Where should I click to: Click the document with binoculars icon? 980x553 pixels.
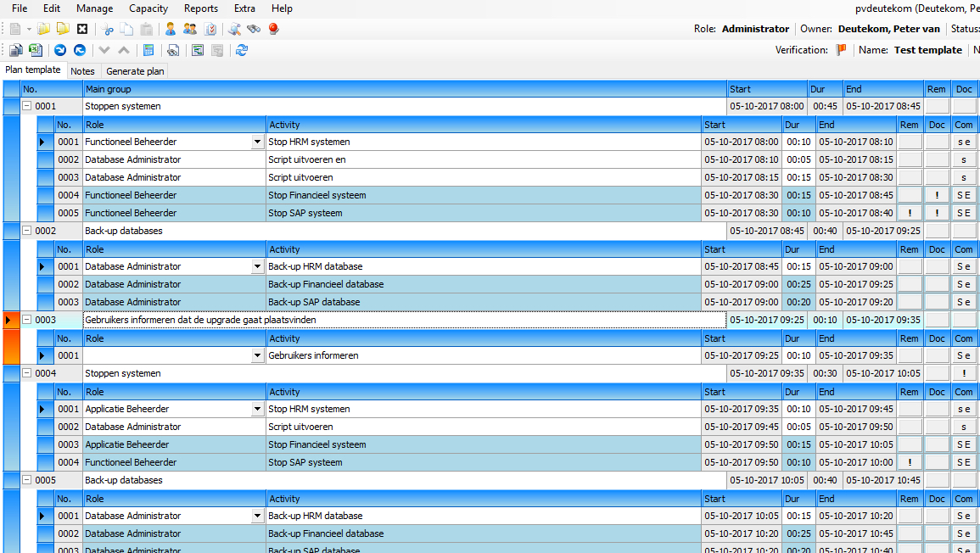(x=173, y=50)
